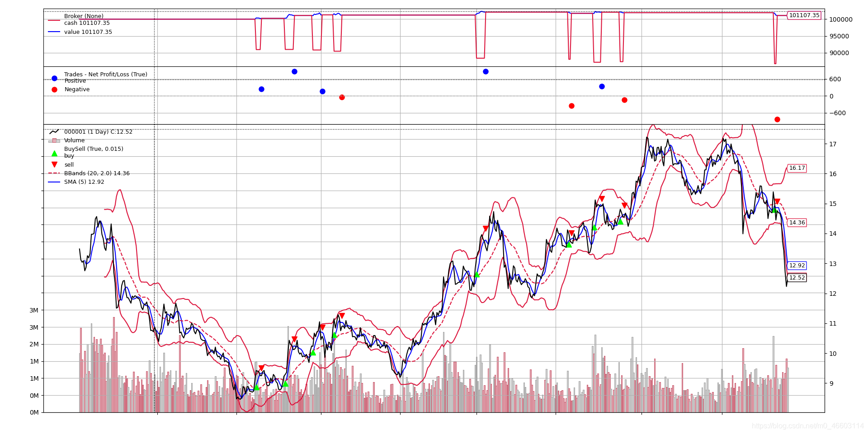This screenshot has width=868, height=434.
Task: Click the 95000 broker axis tick label
Action: pos(839,36)
